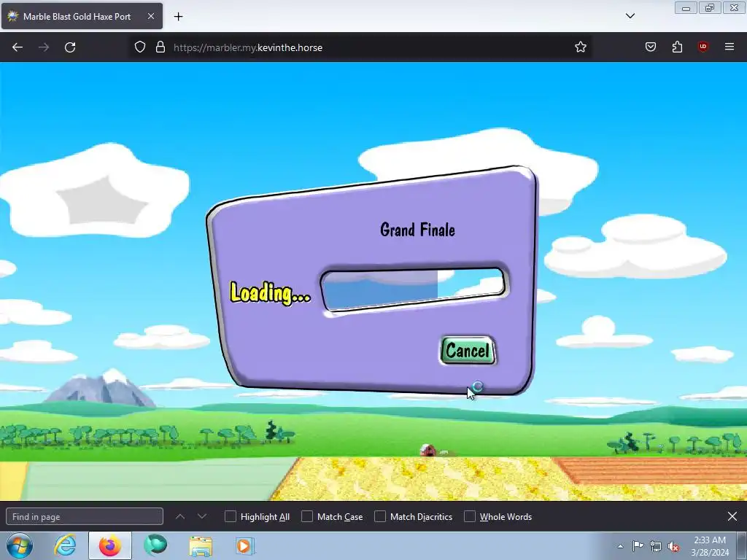
Task: Close the find bar
Action: 732,517
